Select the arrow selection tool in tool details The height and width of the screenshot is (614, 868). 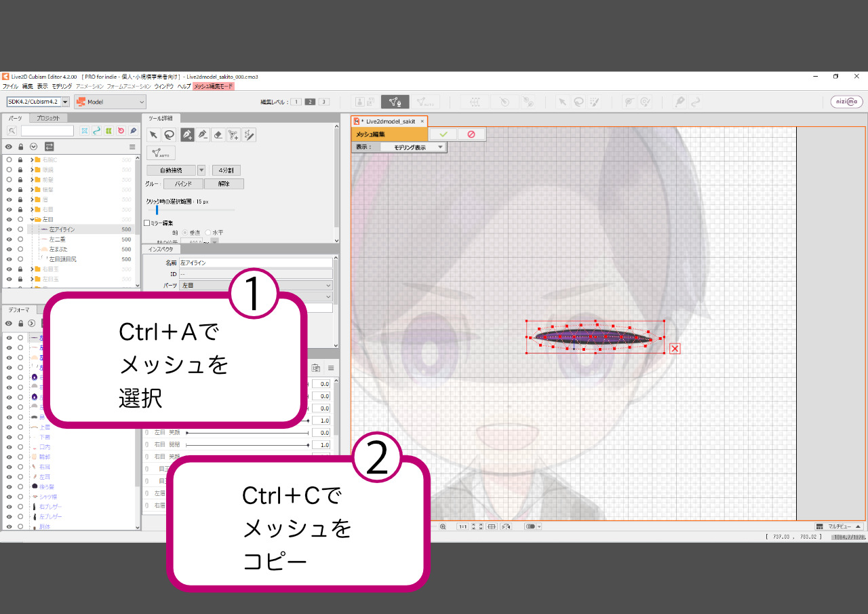click(154, 134)
